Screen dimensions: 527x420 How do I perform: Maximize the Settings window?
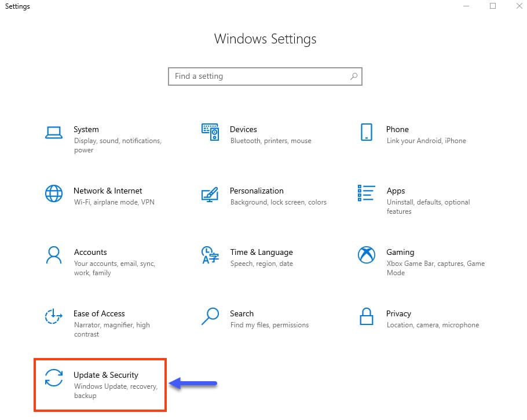(493, 6)
